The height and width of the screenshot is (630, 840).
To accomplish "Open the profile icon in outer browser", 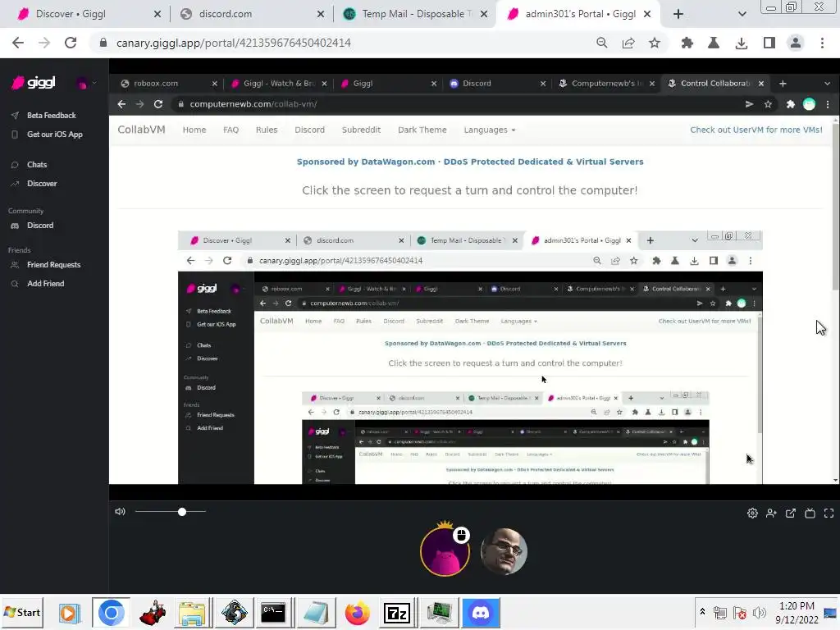I will [796, 43].
